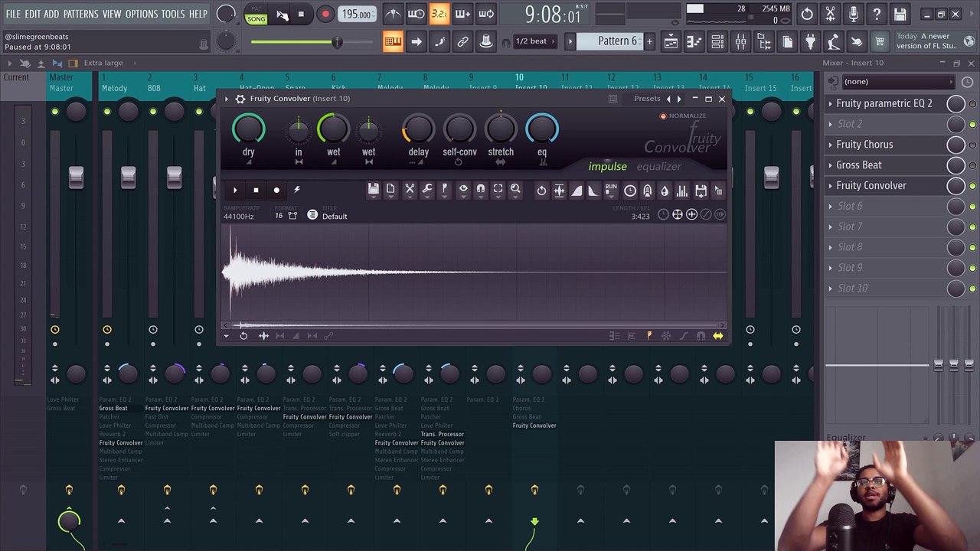The height and width of the screenshot is (551, 980).
Task: Switch to the equalizer tab in Convolver
Action: click(x=658, y=167)
